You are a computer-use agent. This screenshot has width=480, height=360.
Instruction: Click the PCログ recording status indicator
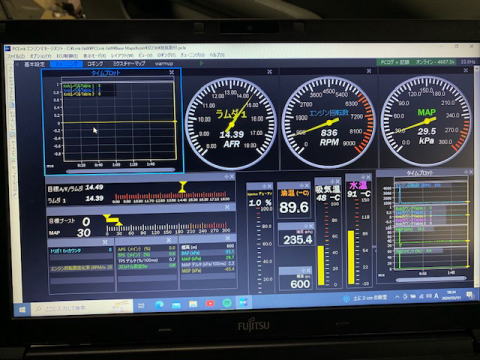[395, 62]
